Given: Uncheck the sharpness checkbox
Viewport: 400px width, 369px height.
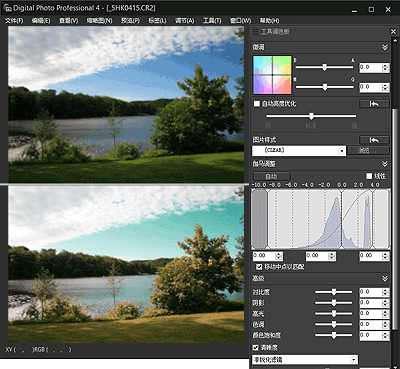Looking at the screenshot, I should [256, 348].
